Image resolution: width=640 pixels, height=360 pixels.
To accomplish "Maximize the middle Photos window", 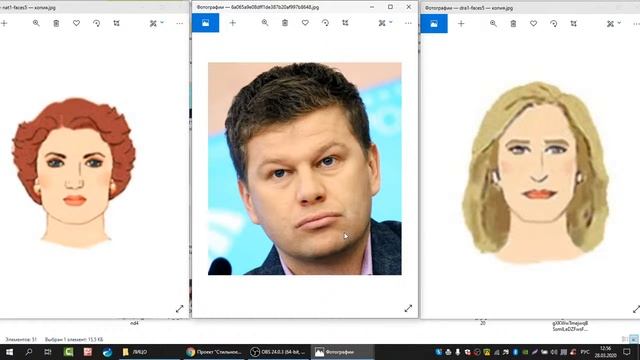I will tap(390, 7).
